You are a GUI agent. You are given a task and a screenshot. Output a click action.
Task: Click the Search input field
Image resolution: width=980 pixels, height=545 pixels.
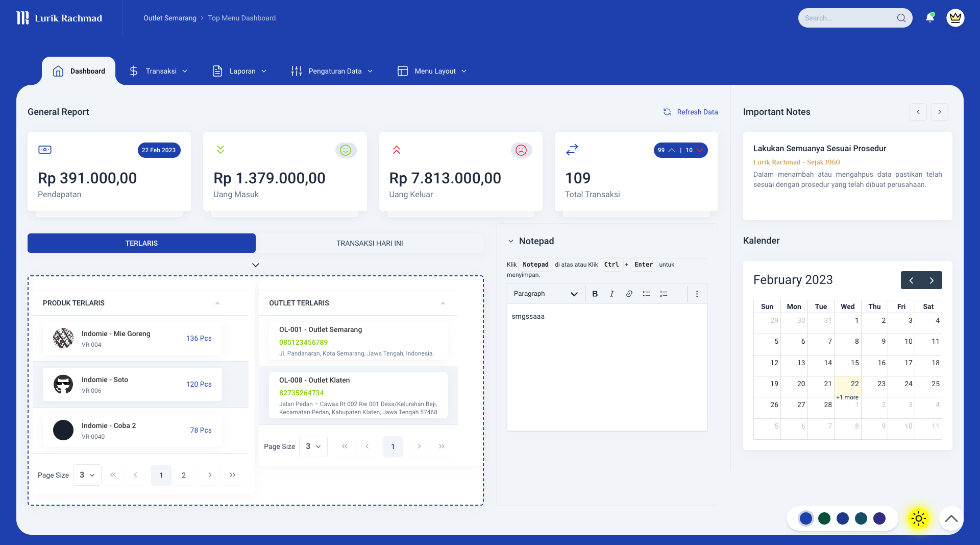[847, 17]
